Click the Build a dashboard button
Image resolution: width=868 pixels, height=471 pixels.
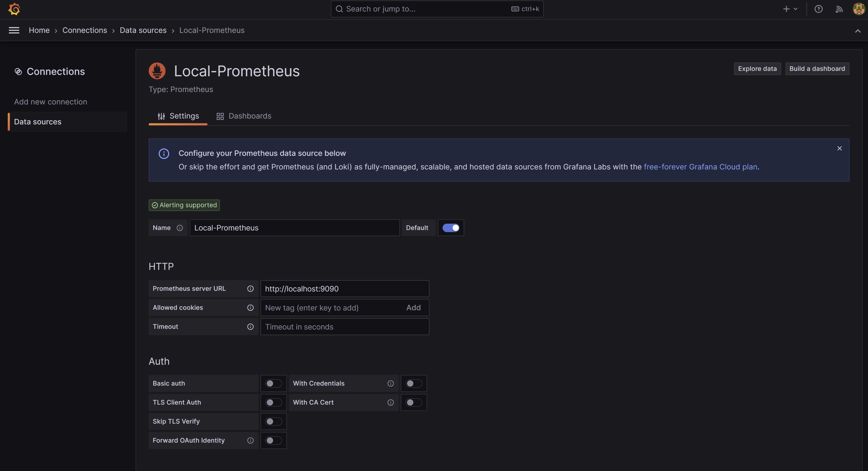point(817,69)
